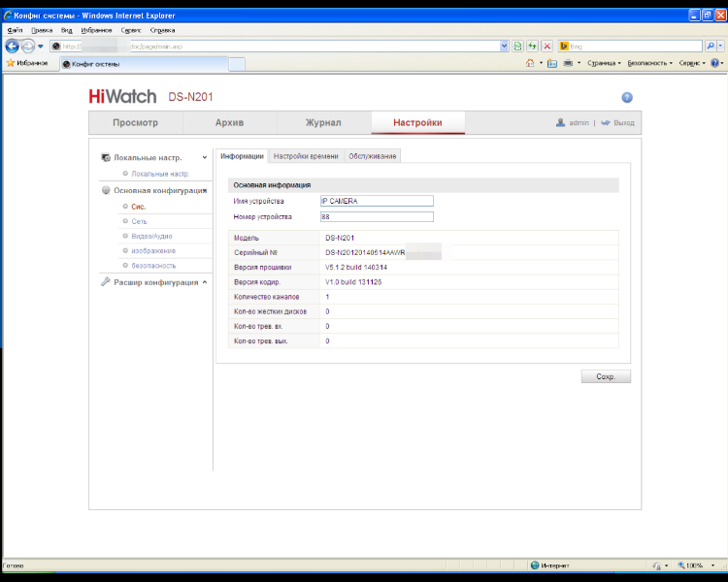Switch to the Журнал tab
Viewport: 728px width, 582px height.
click(x=323, y=123)
